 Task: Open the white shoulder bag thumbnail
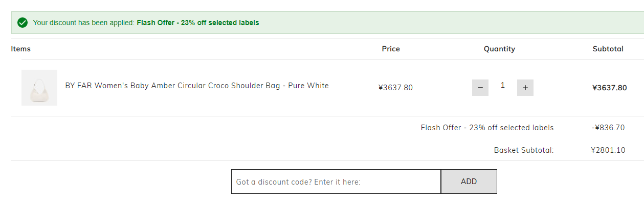pos(39,88)
